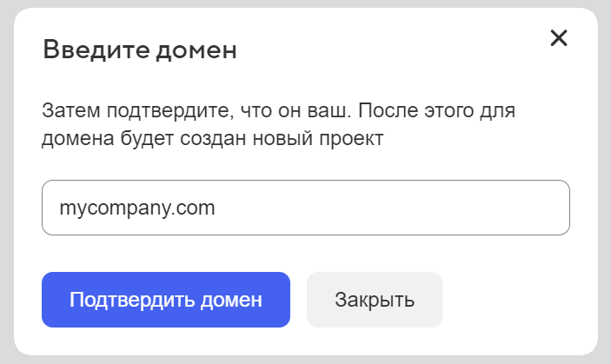The image size is (611, 364).
Task: Click the description text starting with Затем подтвердите
Action: tap(278, 124)
